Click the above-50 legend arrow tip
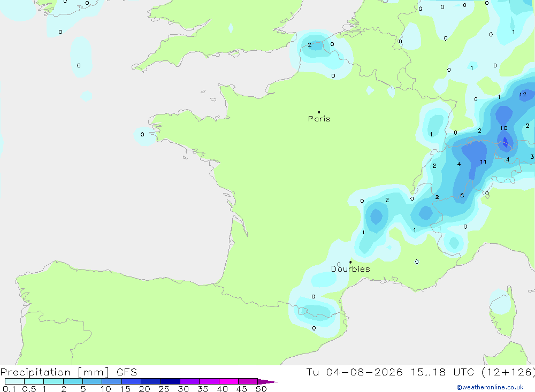Image resolution: width=535 pixels, height=392 pixels. [x=268, y=382]
